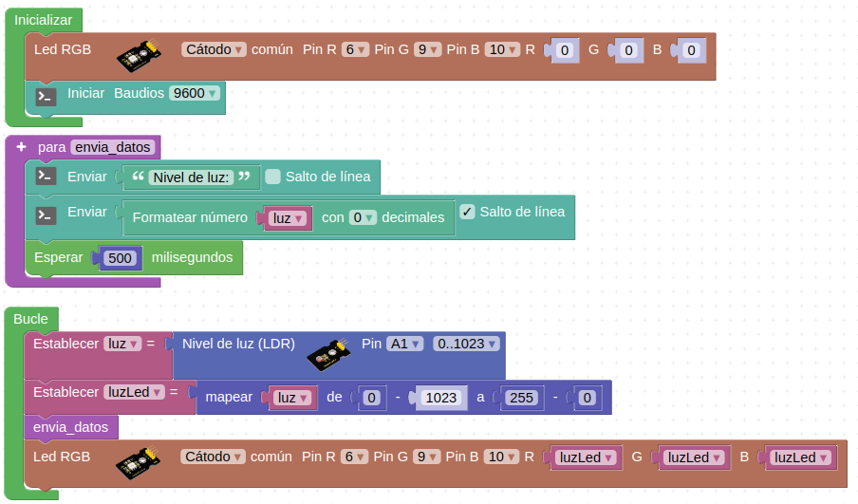Click the 500 milliseconds value field
The image size is (858, 504).
pos(120,258)
